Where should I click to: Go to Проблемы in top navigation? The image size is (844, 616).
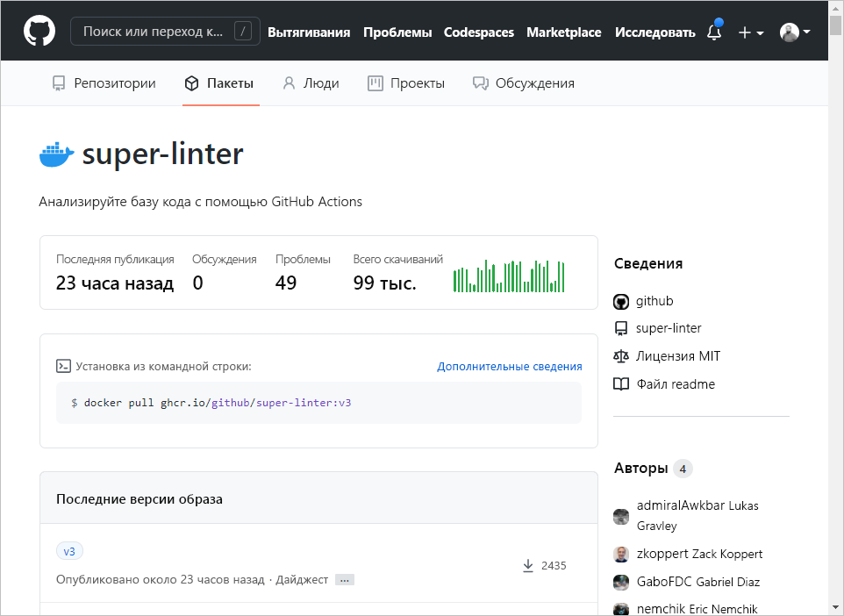[397, 32]
